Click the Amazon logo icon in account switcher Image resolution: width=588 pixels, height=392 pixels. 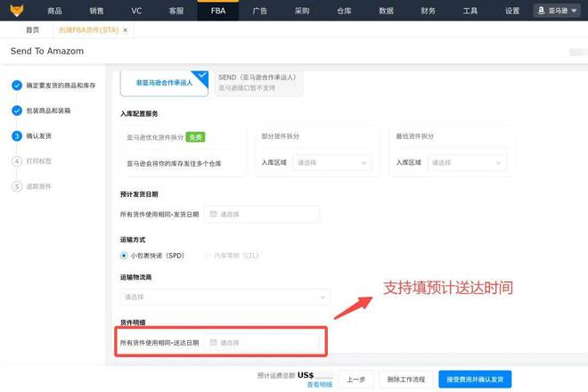[541, 11]
